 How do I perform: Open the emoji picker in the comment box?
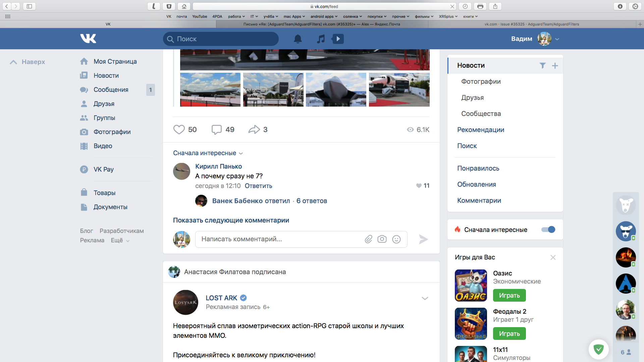tap(397, 239)
